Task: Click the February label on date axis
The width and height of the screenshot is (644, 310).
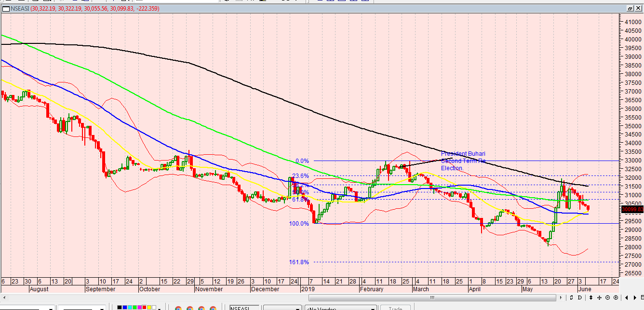Action: click(371, 289)
